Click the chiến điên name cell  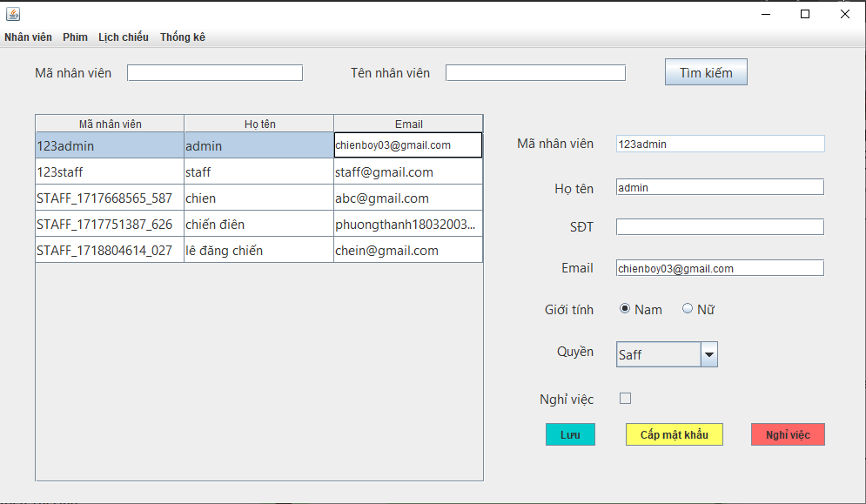click(x=259, y=223)
